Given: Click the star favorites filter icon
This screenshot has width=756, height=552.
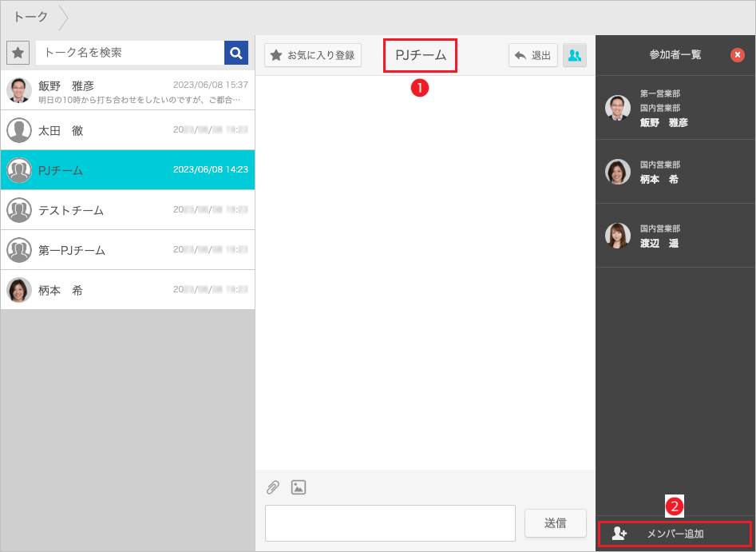Looking at the screenshot, I should [18, 53].
